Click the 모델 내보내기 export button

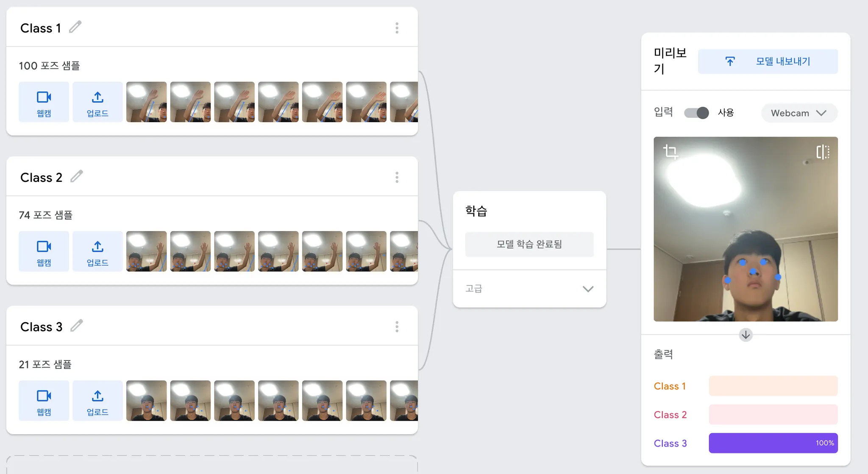click(x=768, y=61)
